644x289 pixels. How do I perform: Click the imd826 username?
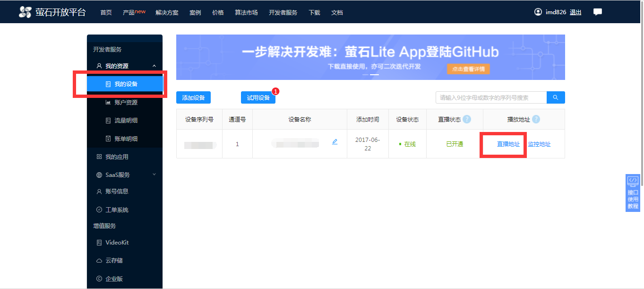click(556, 12)
